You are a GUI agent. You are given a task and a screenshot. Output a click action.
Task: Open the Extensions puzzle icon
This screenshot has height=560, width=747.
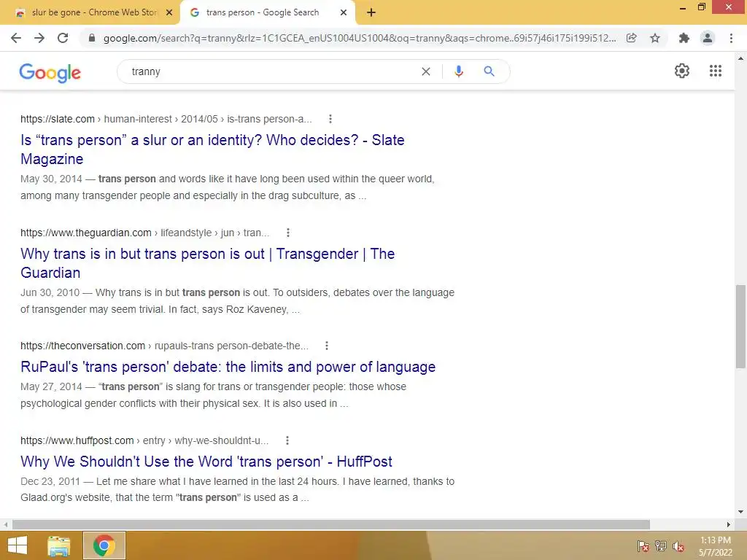click(684, 38)
